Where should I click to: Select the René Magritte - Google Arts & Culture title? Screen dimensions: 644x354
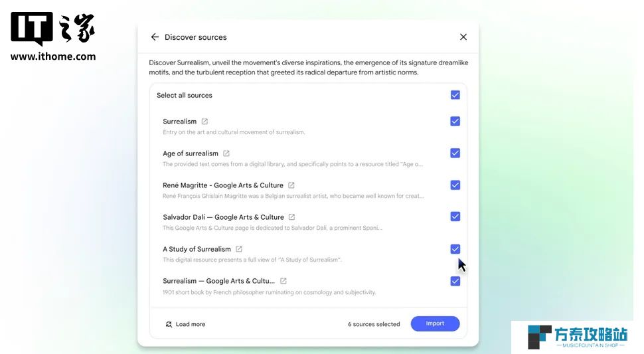[x=223, y=185]
